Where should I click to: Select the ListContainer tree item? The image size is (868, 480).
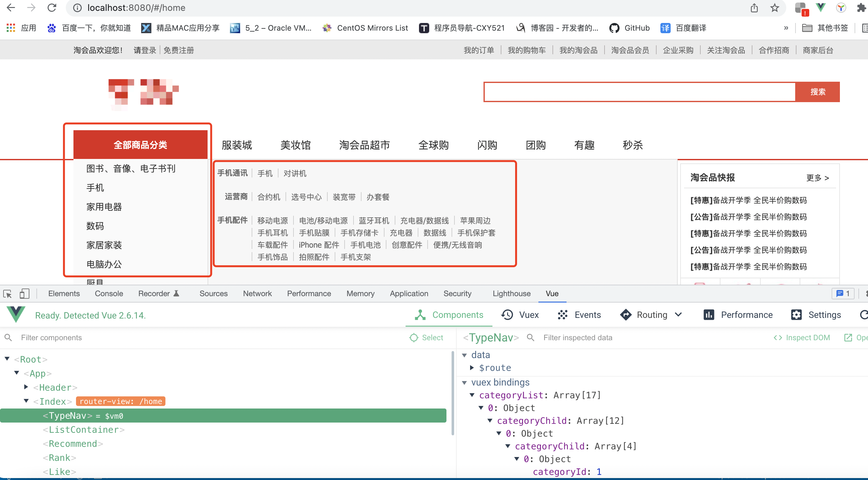(x=84, y=430)
